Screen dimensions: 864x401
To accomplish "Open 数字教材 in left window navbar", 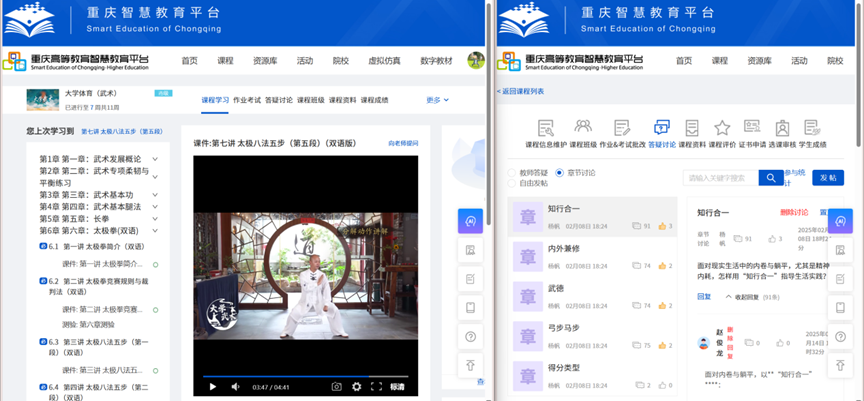I will pos(436,61).
